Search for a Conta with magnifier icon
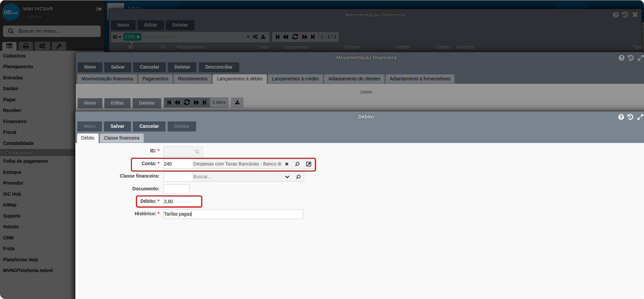The width and height of the screenshot is (644, 299). (x=297, y=164)
